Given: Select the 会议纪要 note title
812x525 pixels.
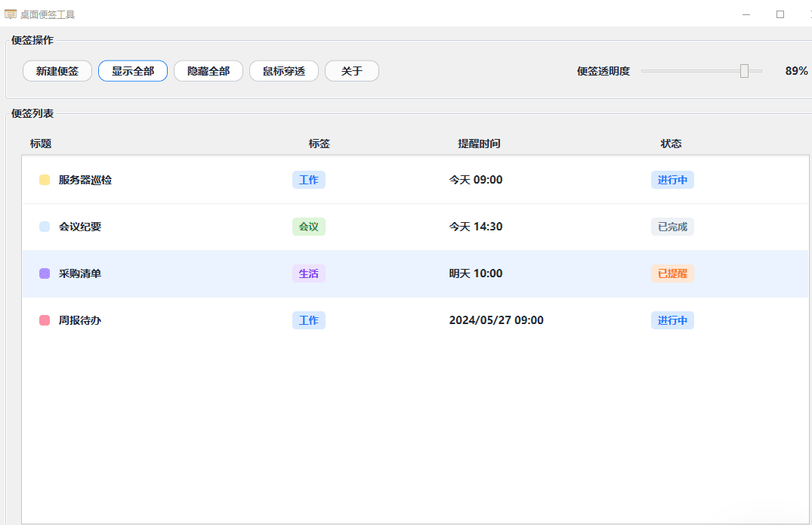Looking at the screenshot, I should [80, 227].
